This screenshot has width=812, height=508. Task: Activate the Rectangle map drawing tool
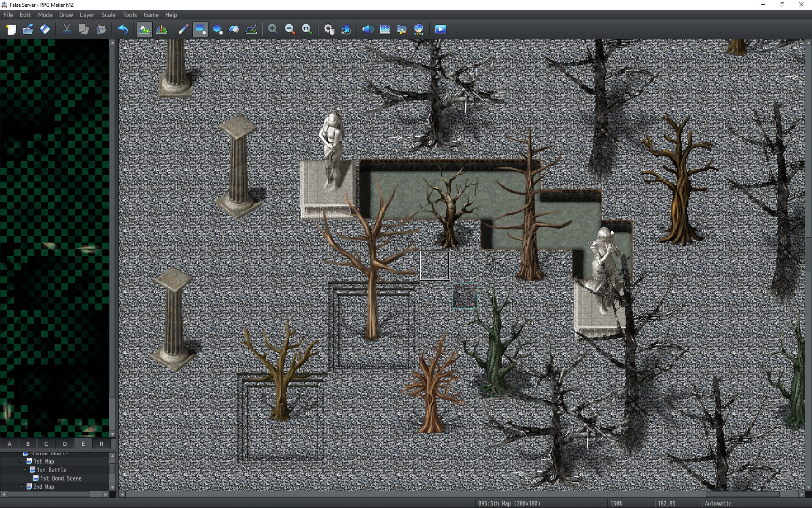coord(200,29)
